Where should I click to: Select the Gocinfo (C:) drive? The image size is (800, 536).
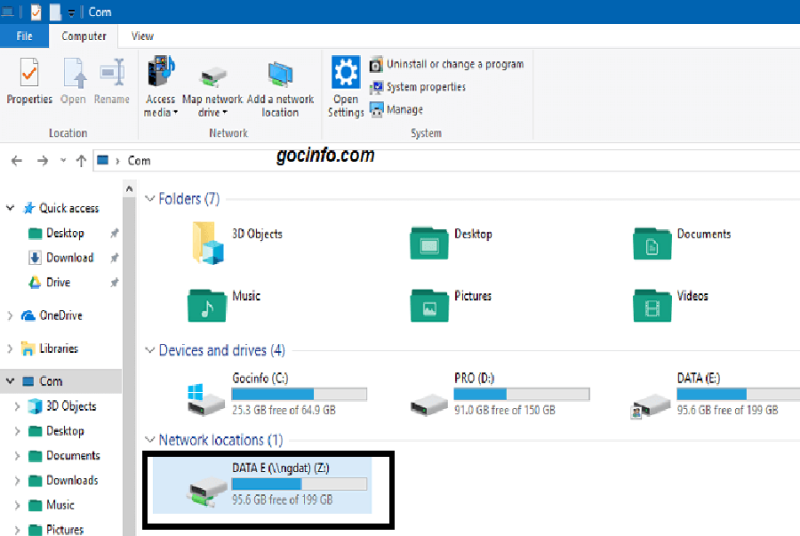pyautogui.click(x=277, y=395)
